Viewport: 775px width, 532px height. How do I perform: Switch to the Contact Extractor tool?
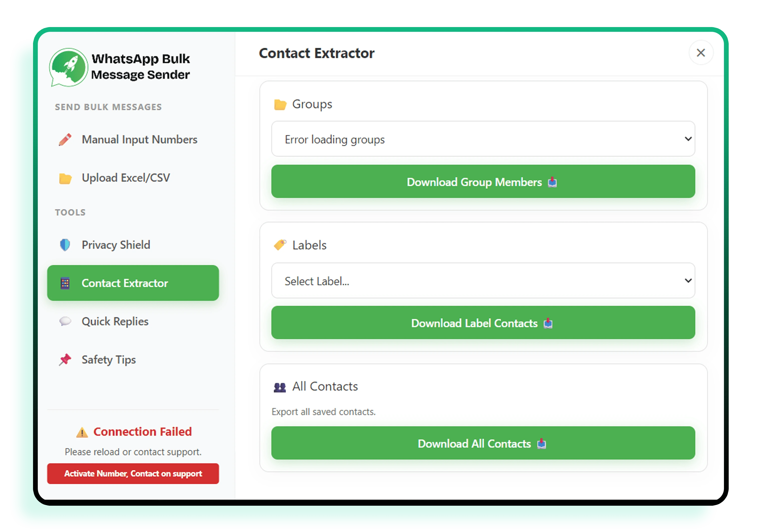(x=133, y=283)
